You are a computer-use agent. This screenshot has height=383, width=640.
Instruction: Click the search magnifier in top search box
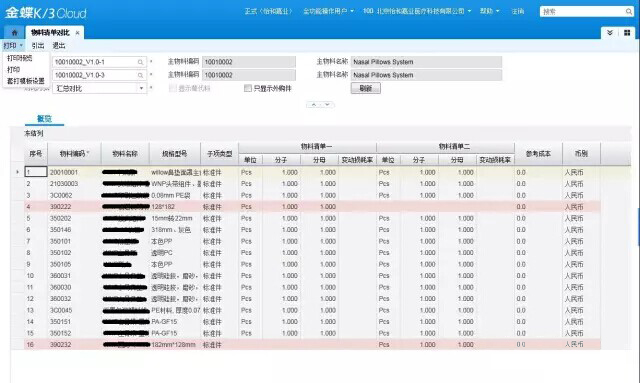click(x=629, y=11)
